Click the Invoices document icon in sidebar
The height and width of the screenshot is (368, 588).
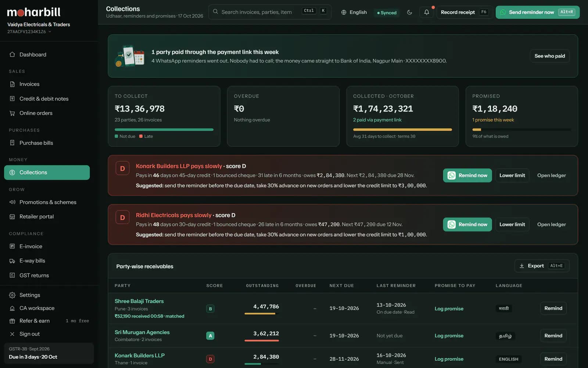point(12,84)
